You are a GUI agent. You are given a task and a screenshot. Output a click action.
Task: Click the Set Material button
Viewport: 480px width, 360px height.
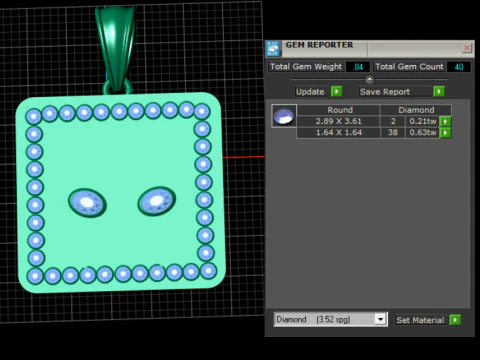point(420,320)
